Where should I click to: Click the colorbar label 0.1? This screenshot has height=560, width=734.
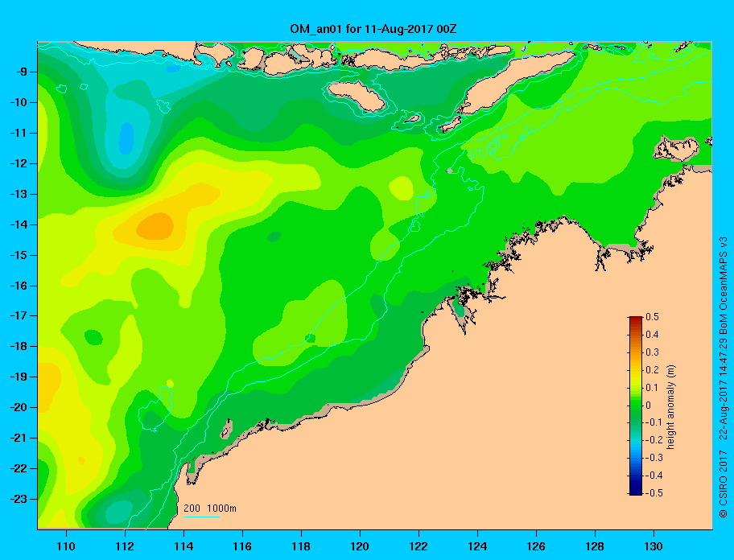click(653, 387)
